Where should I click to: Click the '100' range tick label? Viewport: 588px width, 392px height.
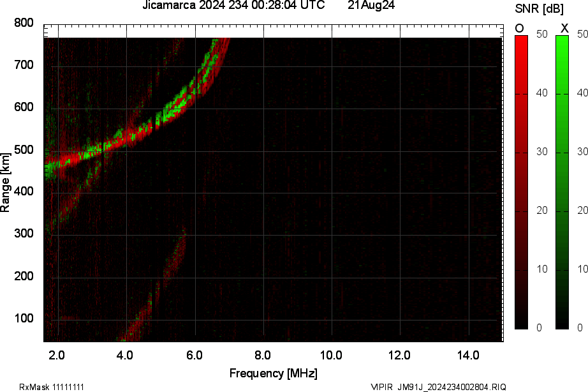(x=24, y=318)
